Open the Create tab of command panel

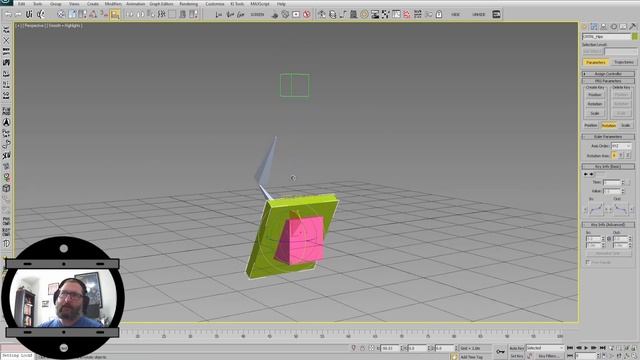[x=584, y=27]
